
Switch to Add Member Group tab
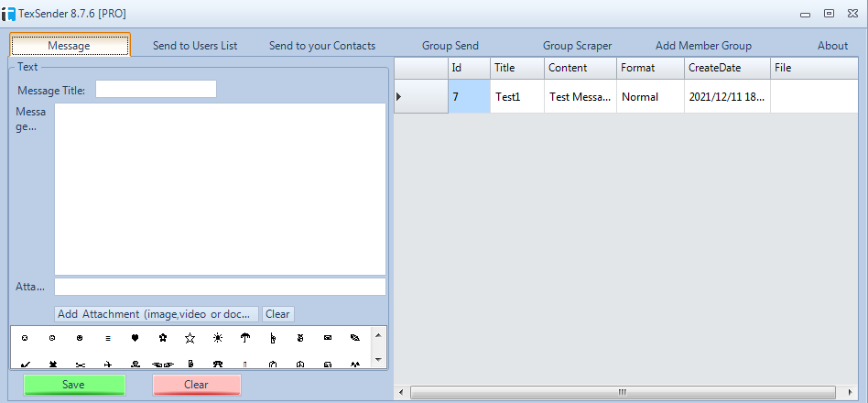pyautogui.click(x=703, y=46)
